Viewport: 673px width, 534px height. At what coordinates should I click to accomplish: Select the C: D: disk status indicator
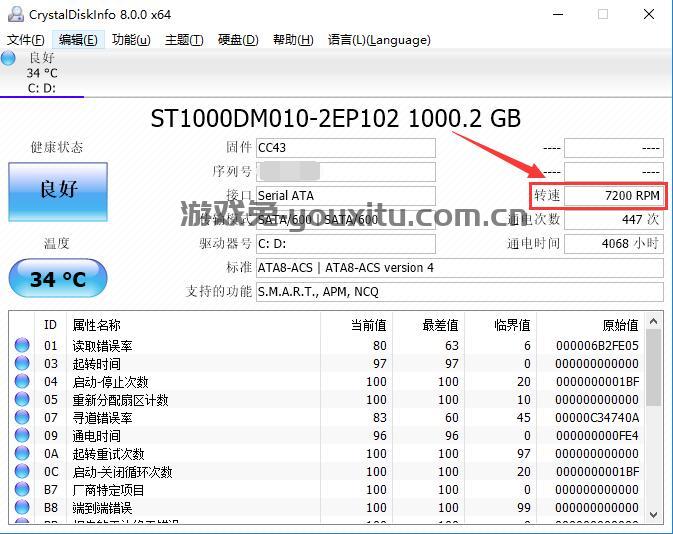point(42,73)
